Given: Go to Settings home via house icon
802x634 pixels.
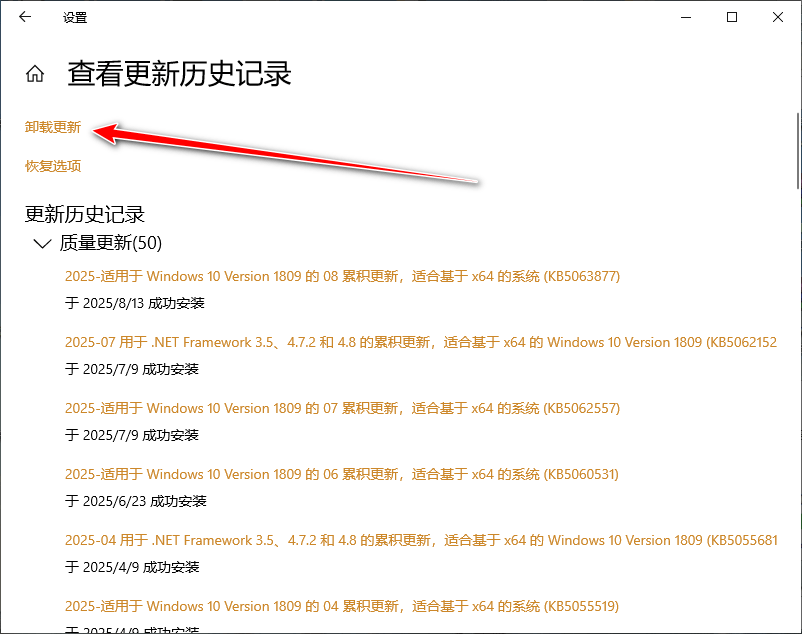Looking at the screenshot, I should tap(35, 74).
